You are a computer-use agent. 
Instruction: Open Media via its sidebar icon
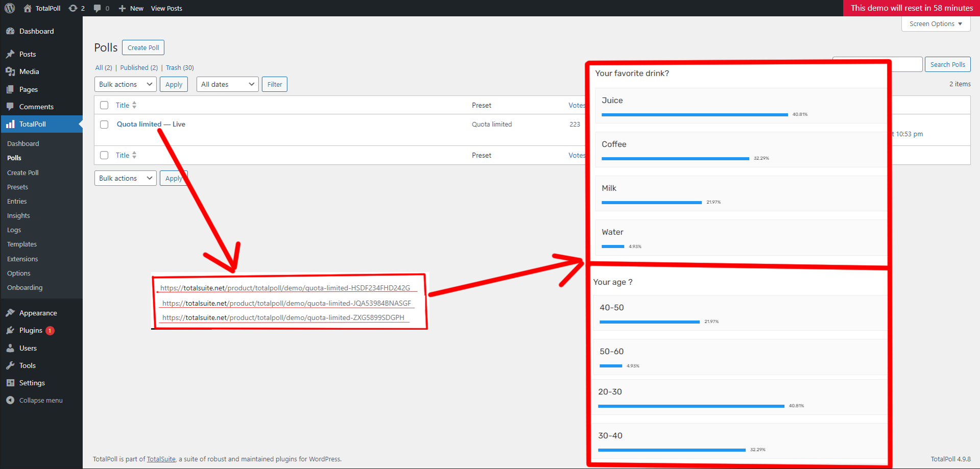(10, 71)
